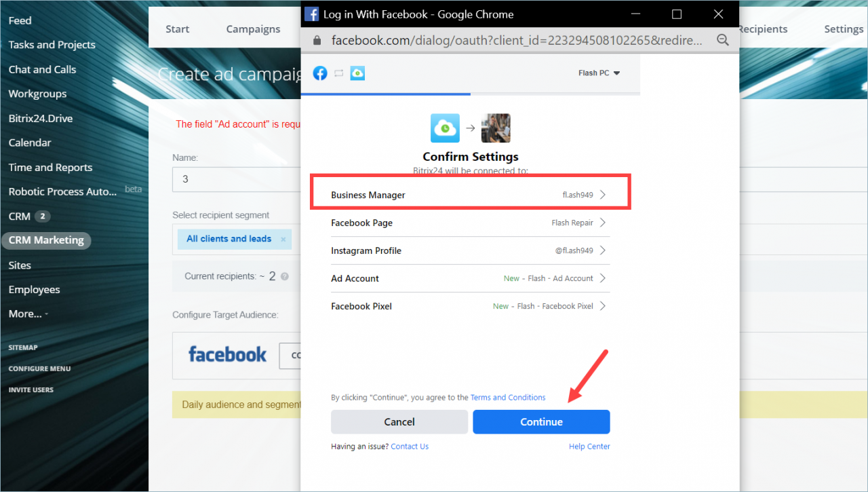The height and width of the screenshot is (492, 868).
Task: Expand the More... sidebar menu
Action: tap(28, 314)
